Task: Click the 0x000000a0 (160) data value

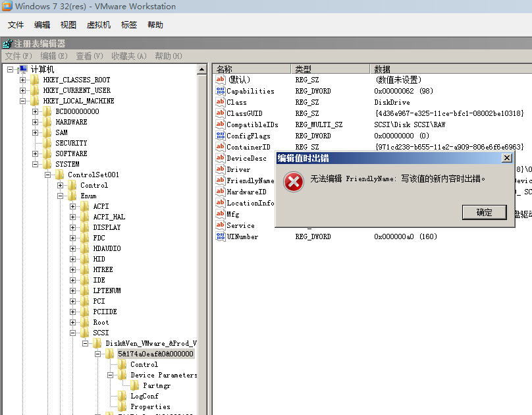Action: click(406, 236)
